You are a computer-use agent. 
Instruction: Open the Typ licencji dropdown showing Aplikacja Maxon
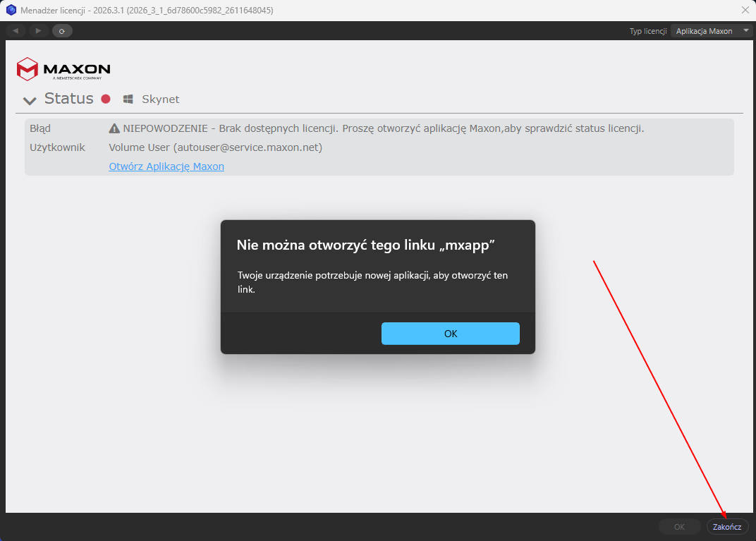pos(712,31)
